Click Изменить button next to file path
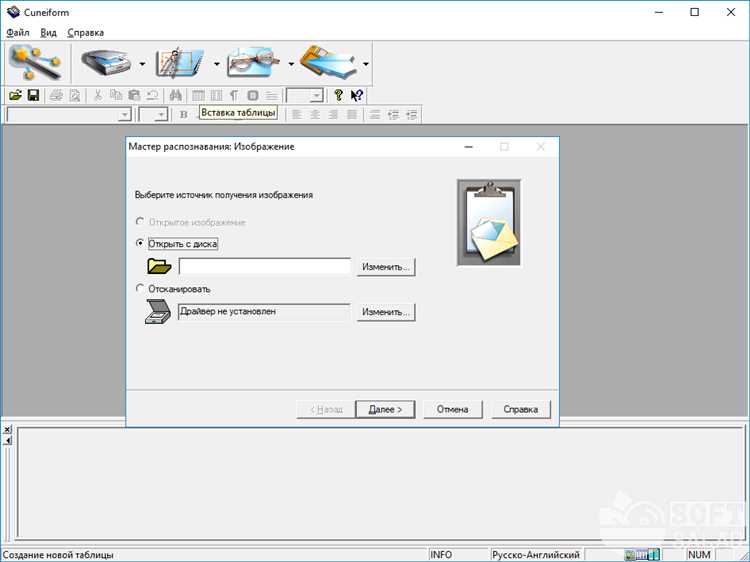 click(386, 267)
